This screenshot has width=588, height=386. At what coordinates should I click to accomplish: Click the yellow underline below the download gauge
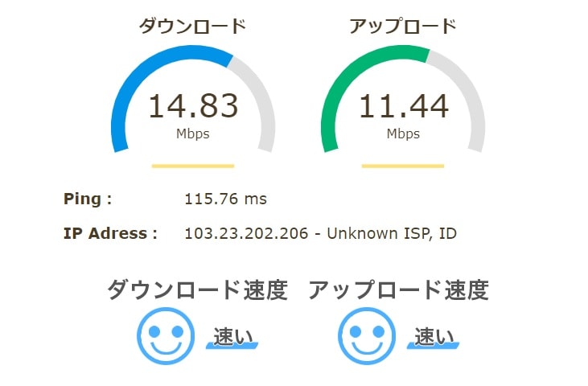pos(193,166)
